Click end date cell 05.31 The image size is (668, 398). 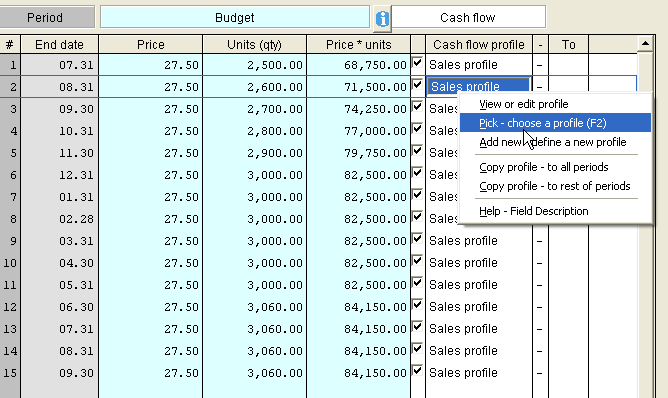pyautogui.click(x=60, y=285)
